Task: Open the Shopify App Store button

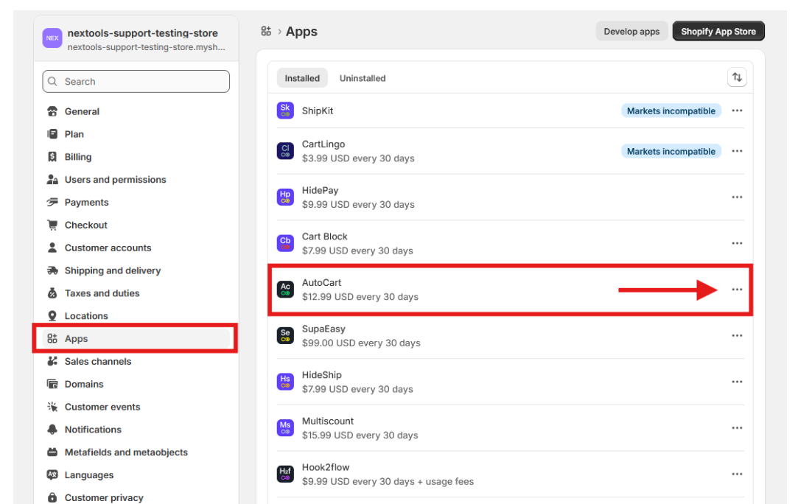Action: (x=718, y=32)
